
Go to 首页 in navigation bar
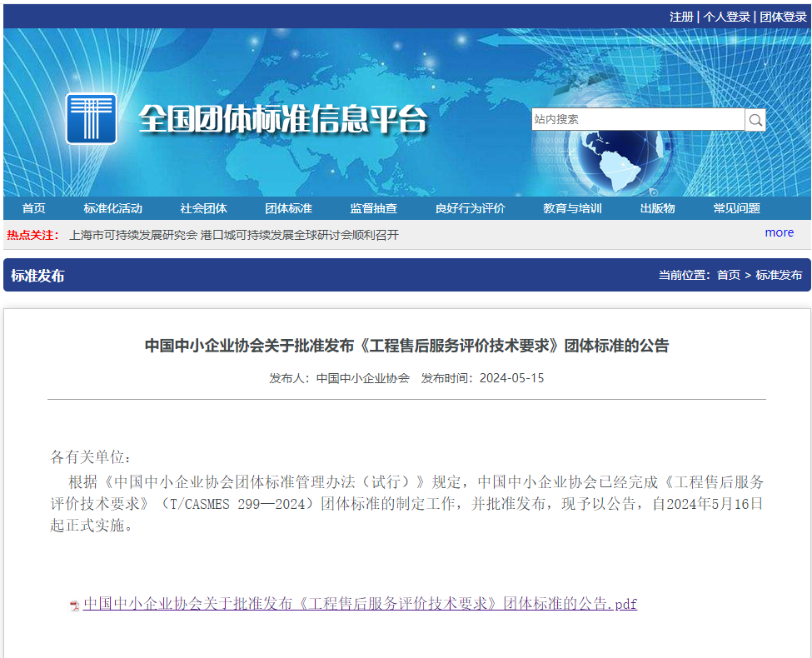pyautogui.click(x=33, y=208)
